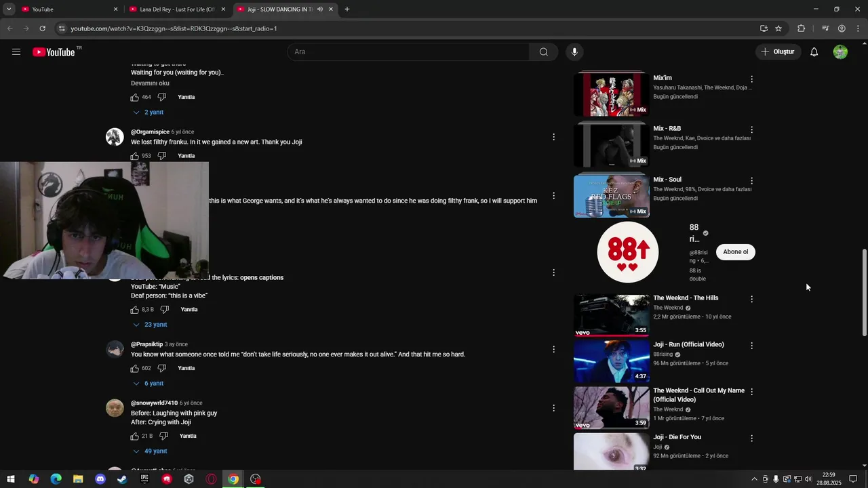Like the 'Deaf person' comment
Screen dimensions: 868x488
click(135, 310)
